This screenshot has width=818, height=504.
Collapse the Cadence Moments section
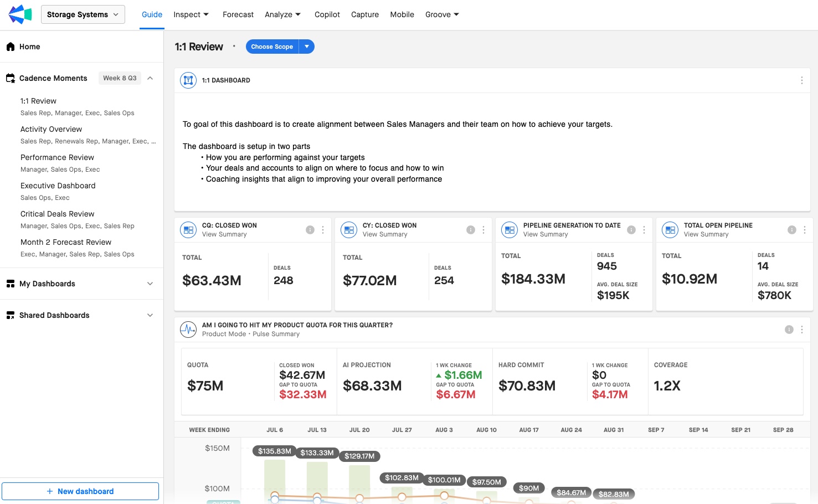coord(150,78)
